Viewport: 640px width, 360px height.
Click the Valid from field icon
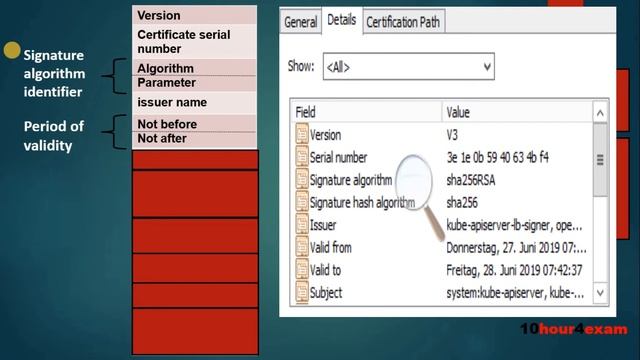(302, 246)
